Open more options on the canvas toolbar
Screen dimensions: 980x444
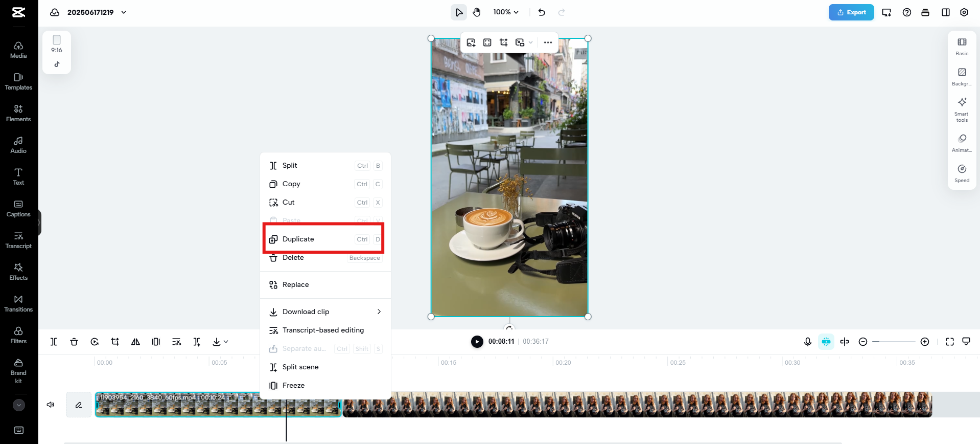tap(548, 42)
